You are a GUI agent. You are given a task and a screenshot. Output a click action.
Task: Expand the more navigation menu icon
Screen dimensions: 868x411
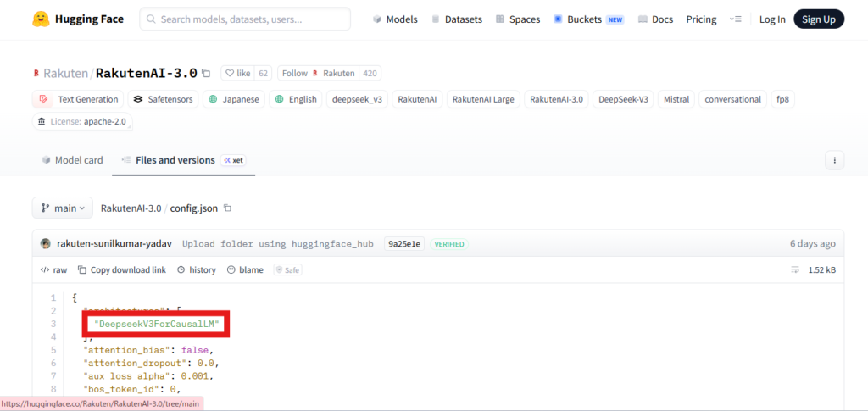pos(735,19)
